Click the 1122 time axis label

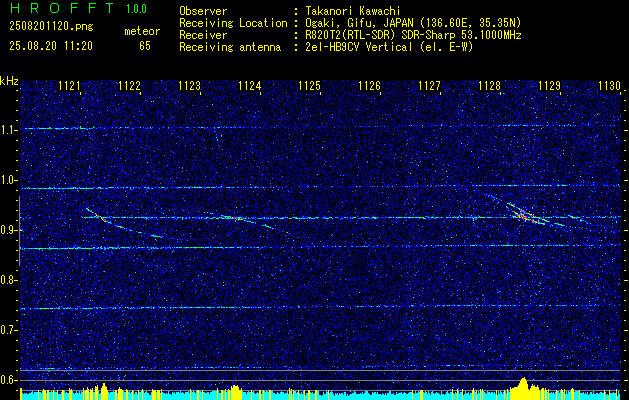[130, 85]
